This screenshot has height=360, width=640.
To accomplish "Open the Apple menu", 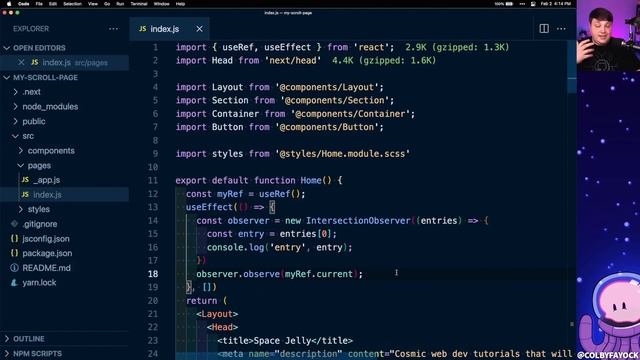I will (x=9, y=4).
